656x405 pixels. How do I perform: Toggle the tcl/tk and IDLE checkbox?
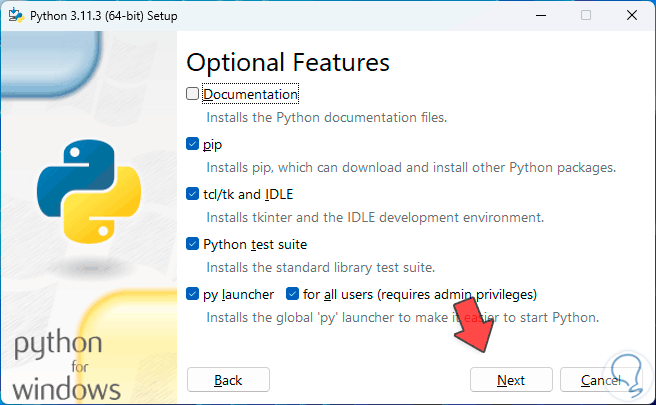(193, 194)
